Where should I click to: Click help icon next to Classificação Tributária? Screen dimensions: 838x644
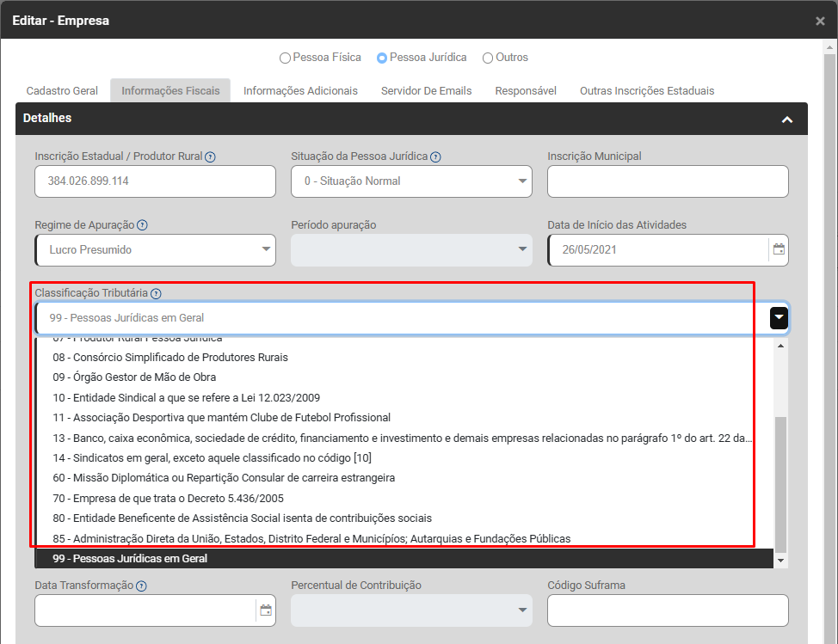(x=156, y=294)
